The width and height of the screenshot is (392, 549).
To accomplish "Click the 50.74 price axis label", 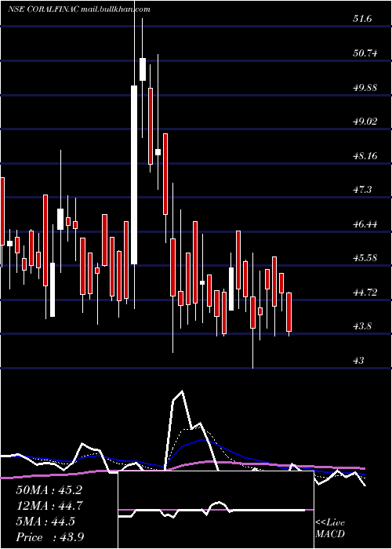I will (x=365, y=53).
